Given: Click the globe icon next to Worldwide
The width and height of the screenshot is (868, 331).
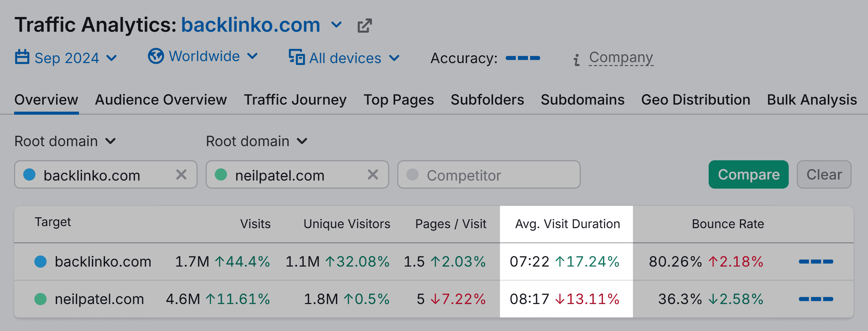Looking at the screenshot, I should [156, 56].
